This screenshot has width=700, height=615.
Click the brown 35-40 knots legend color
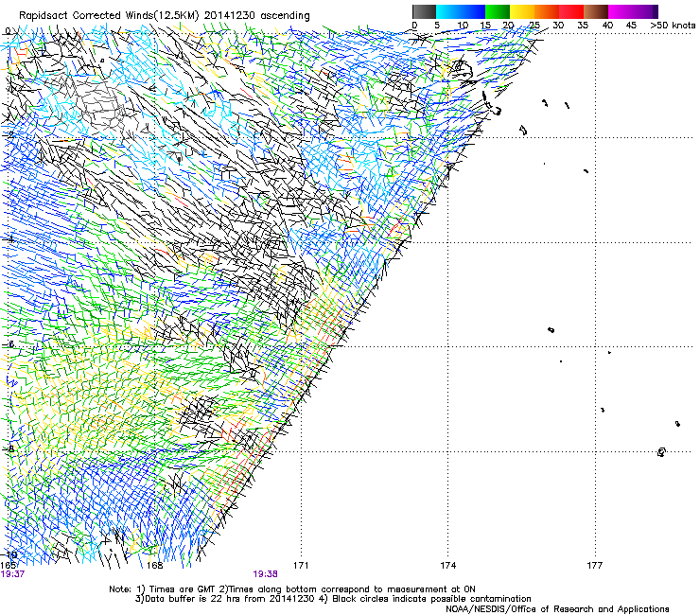(x=596, y=11)
